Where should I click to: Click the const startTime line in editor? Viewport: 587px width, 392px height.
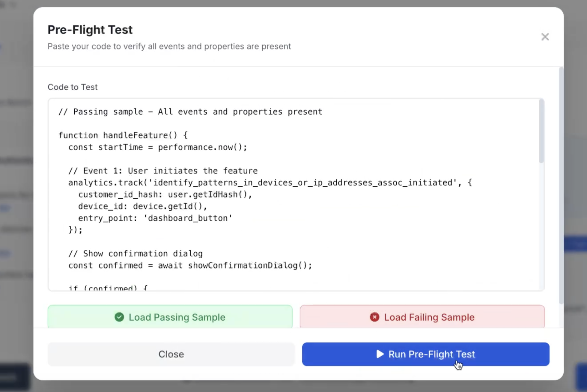click(157, 147)
